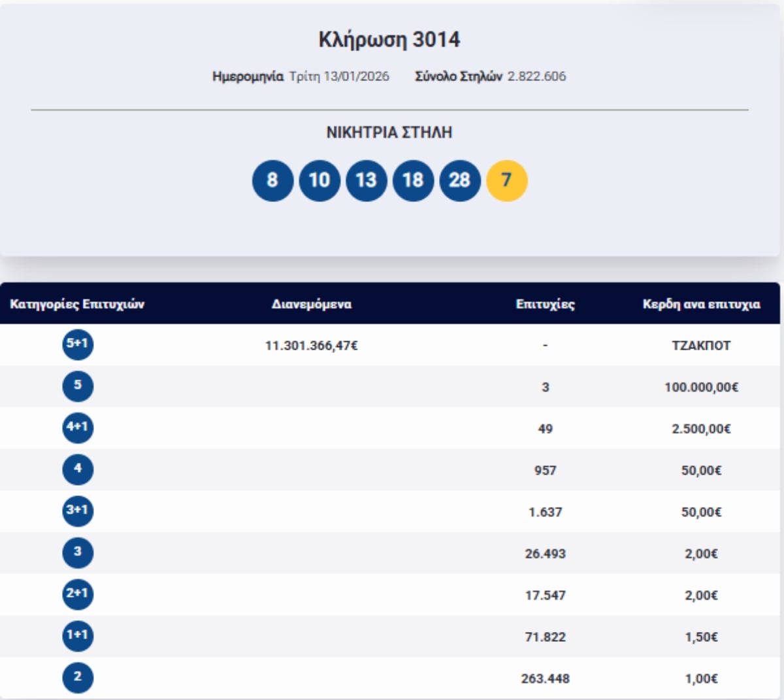This screenshot has width=784, height=700.
Task: Select the 2+1 category badge
Action: coord(78,594)
